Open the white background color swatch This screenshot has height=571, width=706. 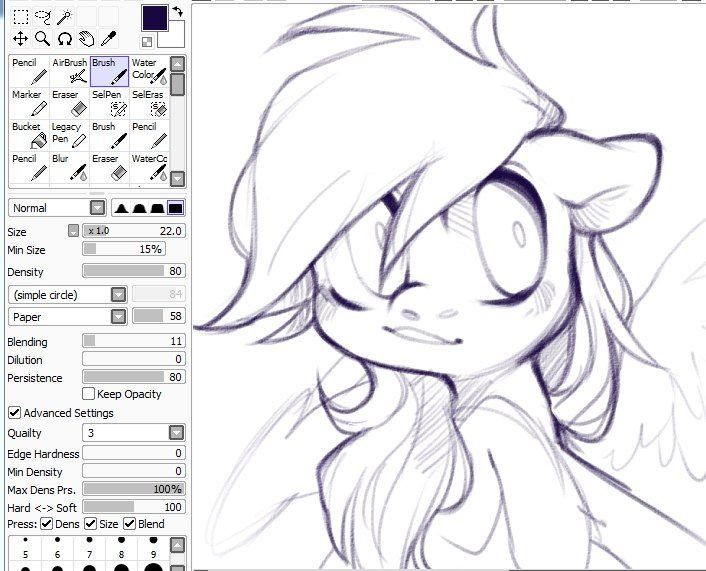(x=175, y=37)
